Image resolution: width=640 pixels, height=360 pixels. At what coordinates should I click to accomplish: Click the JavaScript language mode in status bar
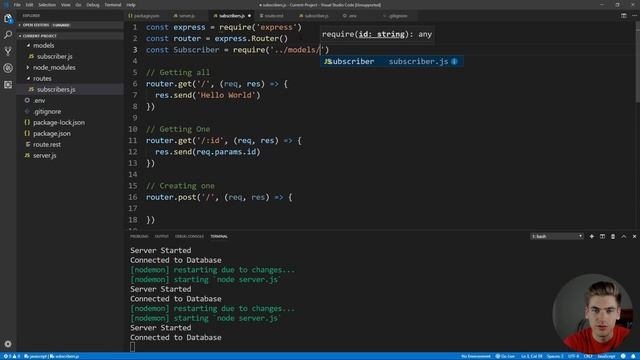coord(606,356)
